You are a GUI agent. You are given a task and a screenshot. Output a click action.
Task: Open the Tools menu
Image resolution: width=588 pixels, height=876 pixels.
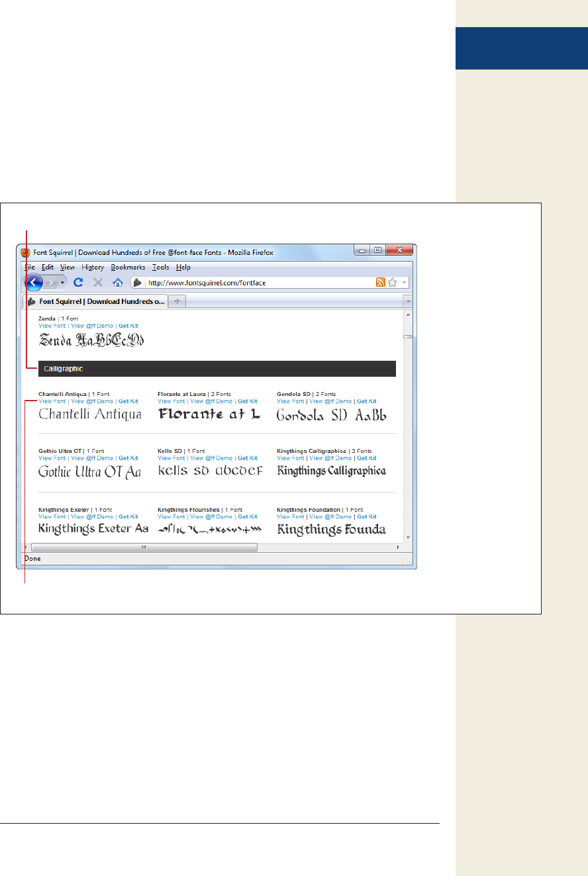(x=160, y=268)
